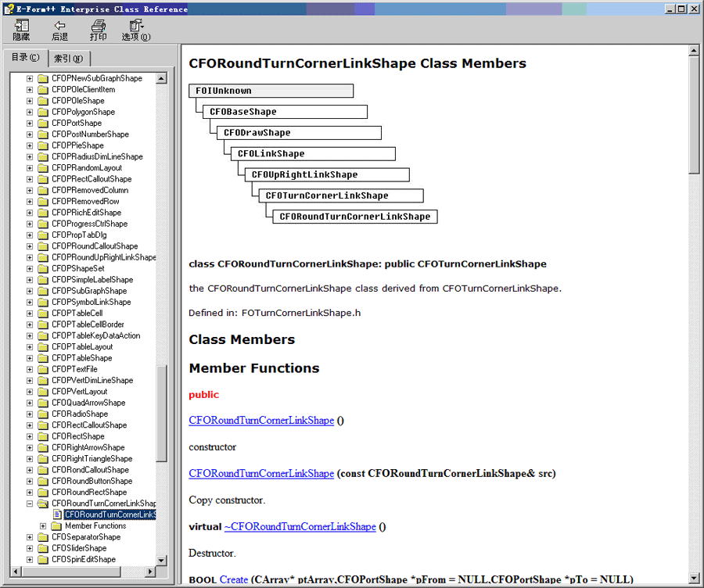
Task: Expand the Member Functions tree node
Action: pyautogui.click(x=43, y=526)
